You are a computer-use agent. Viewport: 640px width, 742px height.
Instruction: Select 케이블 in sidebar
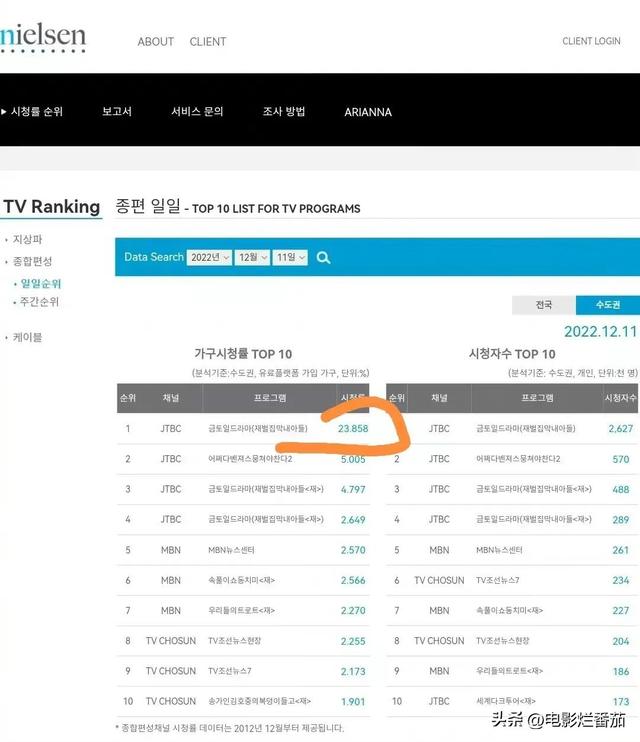(27, 337)
